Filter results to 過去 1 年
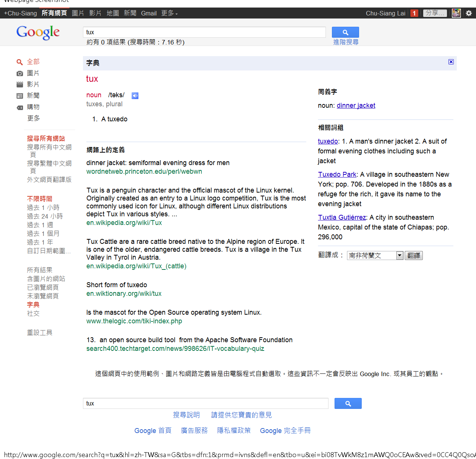 [40, 242]
